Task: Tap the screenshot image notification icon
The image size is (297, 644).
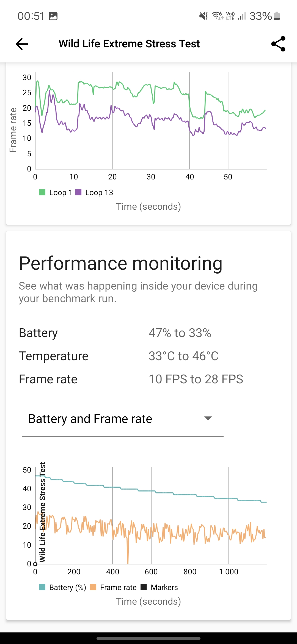Action: tap(53, 16)
